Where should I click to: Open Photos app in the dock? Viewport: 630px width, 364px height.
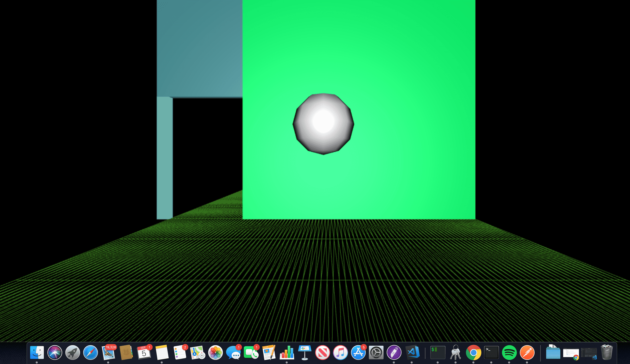point(216,353)
